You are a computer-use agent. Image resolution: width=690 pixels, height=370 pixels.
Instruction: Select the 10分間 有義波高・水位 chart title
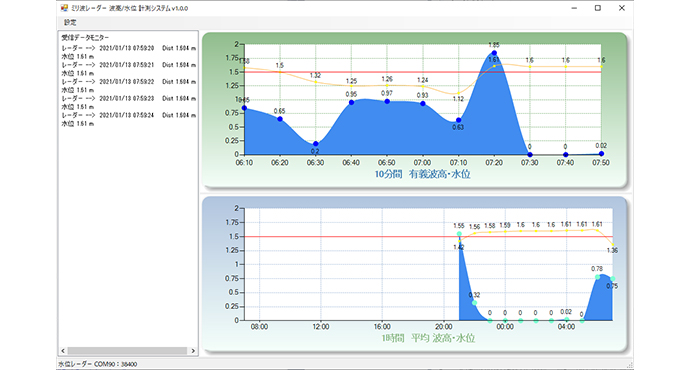click(422, 174)
